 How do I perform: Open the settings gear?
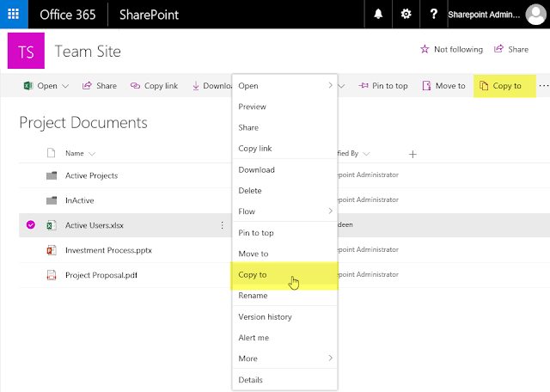tap(406, 14)
